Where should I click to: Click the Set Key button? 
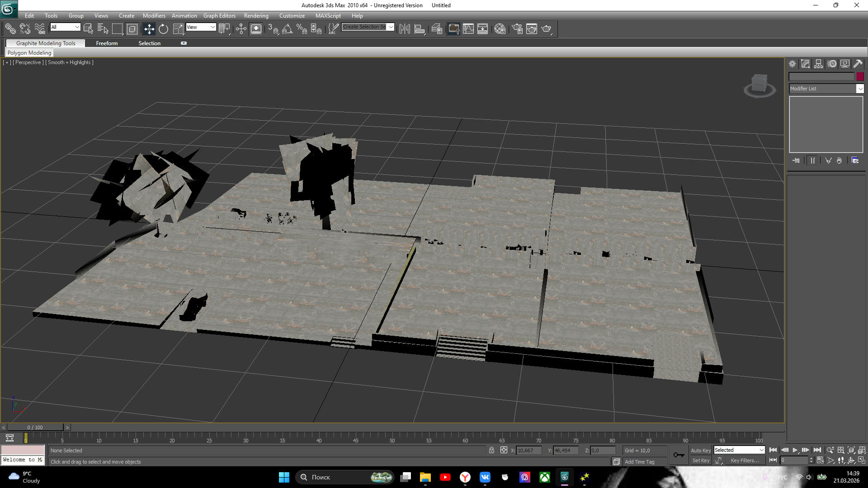701,460
